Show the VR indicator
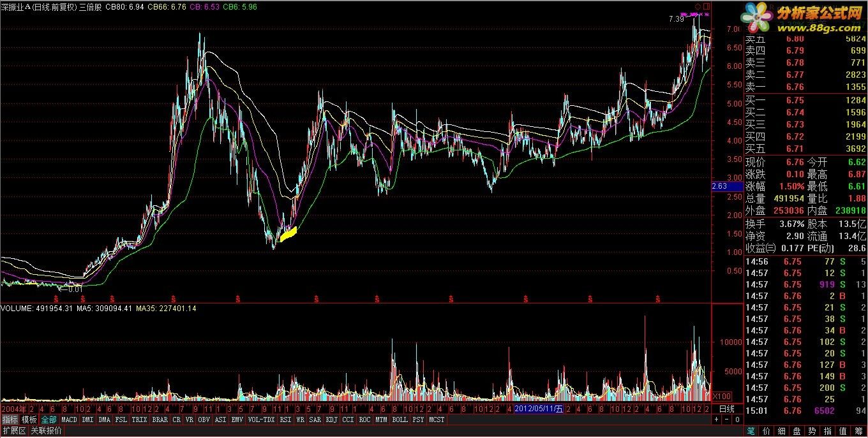 [x=190, y=420]
